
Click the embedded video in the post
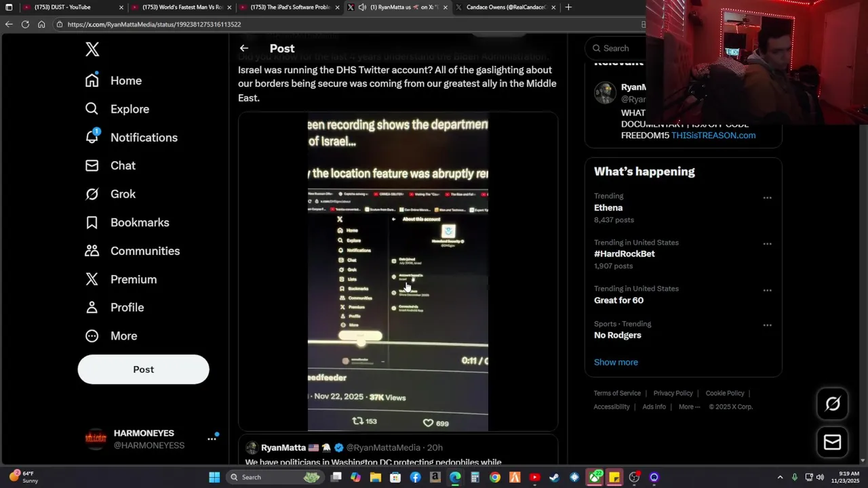click(x=397, y=271)
